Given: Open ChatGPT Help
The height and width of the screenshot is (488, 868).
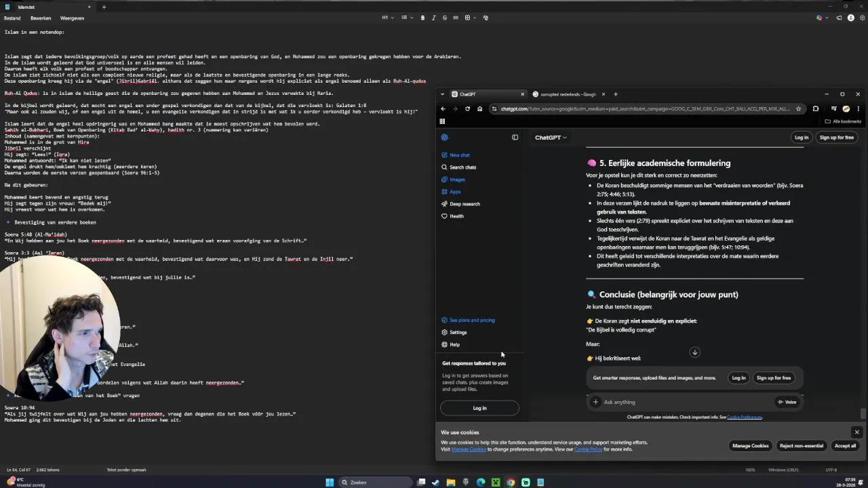Looking at the screenshot, I should (454, 344).
